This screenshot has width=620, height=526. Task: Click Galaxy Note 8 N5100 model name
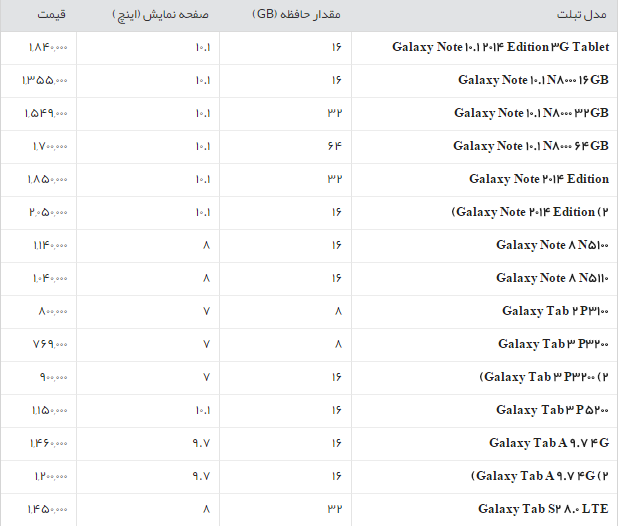552,245
